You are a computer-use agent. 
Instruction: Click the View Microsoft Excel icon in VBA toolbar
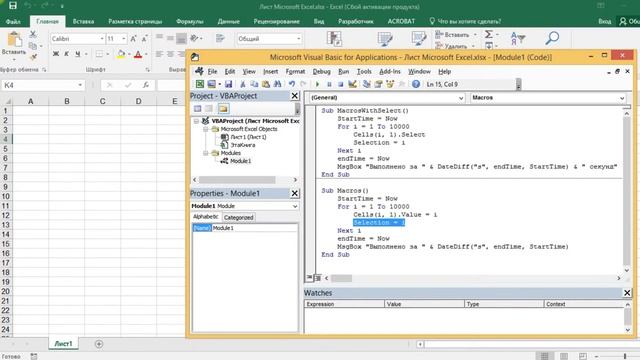[200, 84]
